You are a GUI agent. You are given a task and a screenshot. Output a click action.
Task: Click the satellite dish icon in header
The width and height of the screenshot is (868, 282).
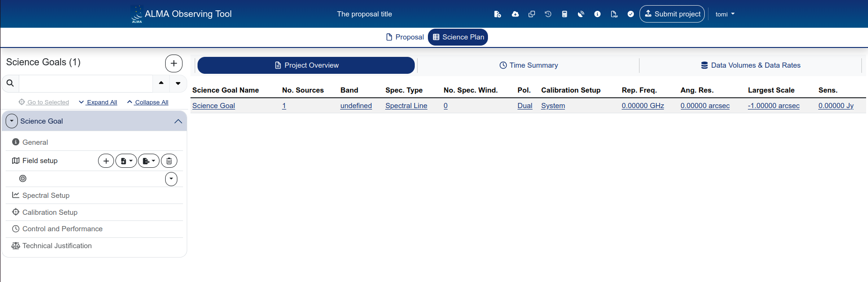coord(581,14)
